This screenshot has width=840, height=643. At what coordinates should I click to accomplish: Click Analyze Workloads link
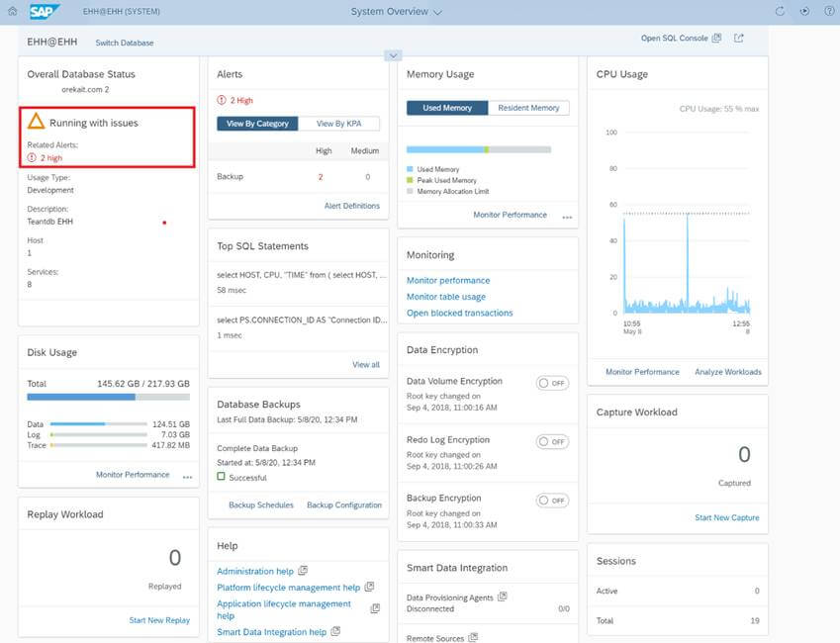click(x=728, y=372)
